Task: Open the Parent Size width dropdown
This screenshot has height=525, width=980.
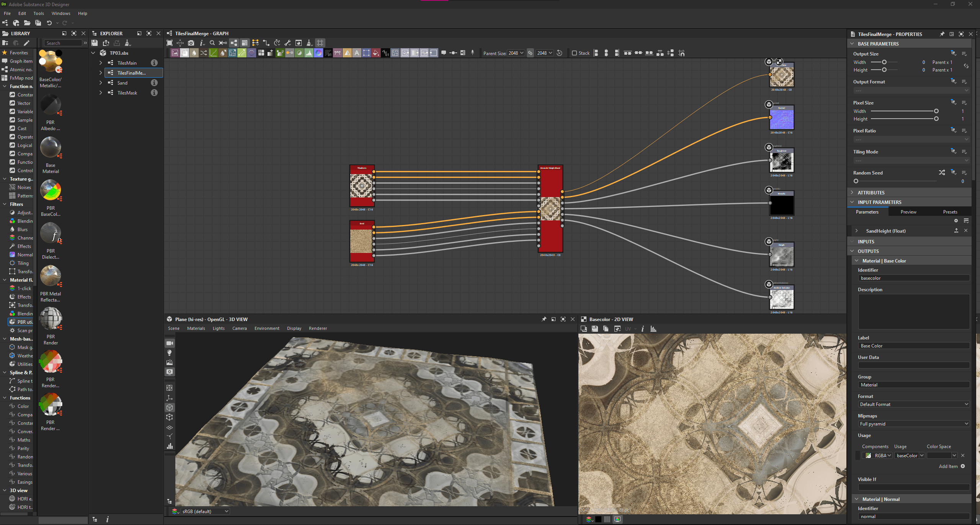Action: click(x=516, y=53)
